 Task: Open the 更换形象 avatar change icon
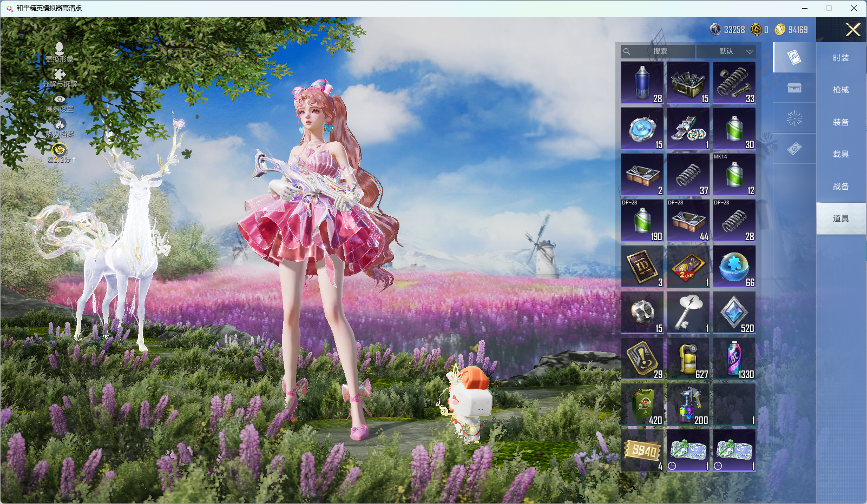click(60, 49)
